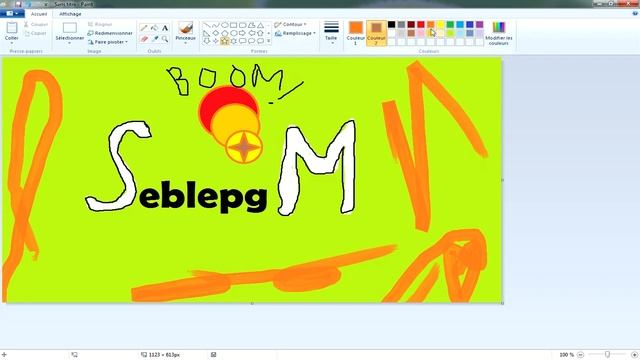Open the Paint help icon
The width and height of the screenshot is (640, 360).
tap(635, 13)
